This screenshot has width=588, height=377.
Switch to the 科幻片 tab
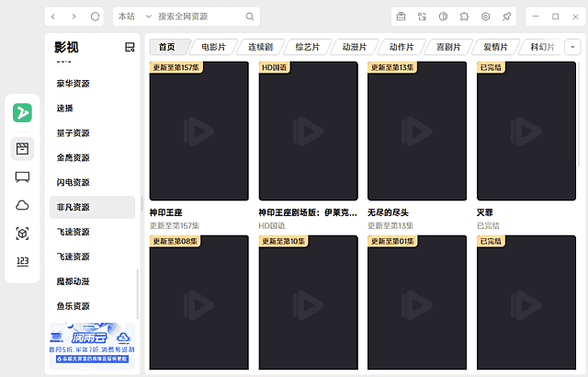pyautogui.click(x=542, y=47)
